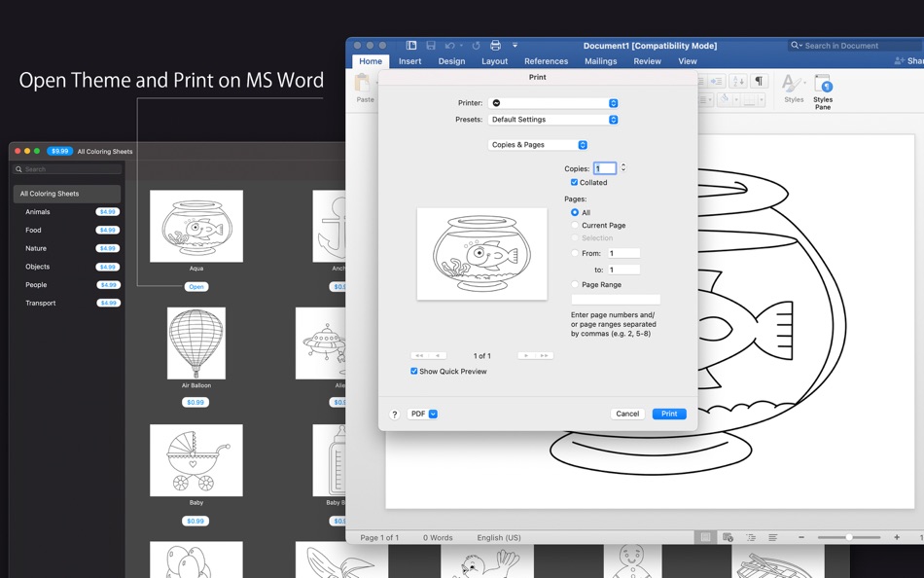The height and width of the screenshot is (578, 924).
Task: Open the Styles Pane
Action: [x=823, y=91]
